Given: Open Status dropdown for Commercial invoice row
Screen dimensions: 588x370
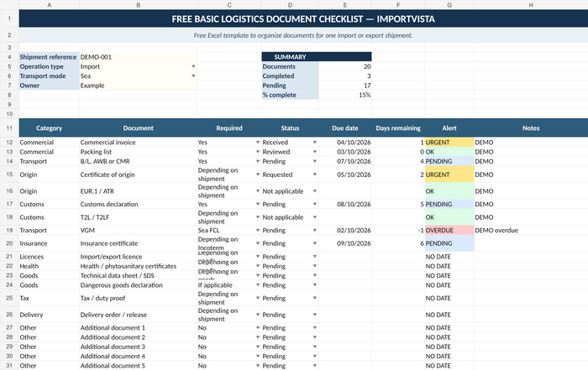Looking at the screenshot, I should 315,143.
